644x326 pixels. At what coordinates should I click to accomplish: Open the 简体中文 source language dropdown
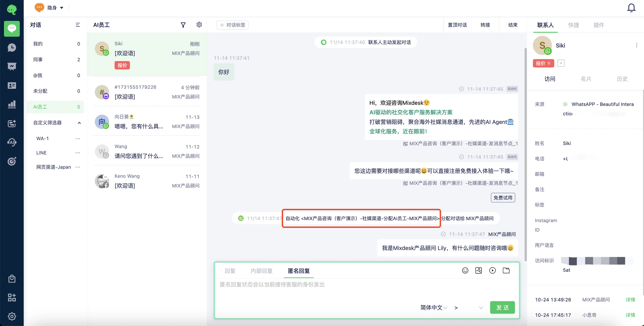434,307
